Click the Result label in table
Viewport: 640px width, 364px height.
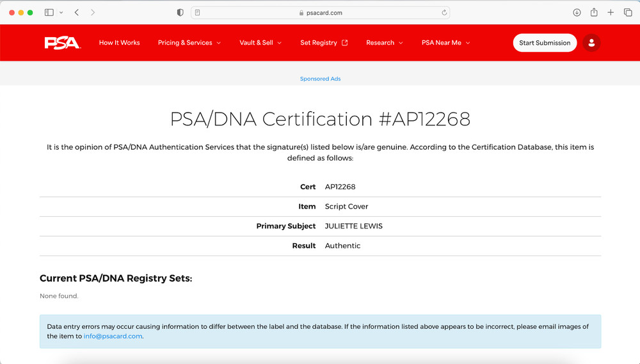click(303, 246)
